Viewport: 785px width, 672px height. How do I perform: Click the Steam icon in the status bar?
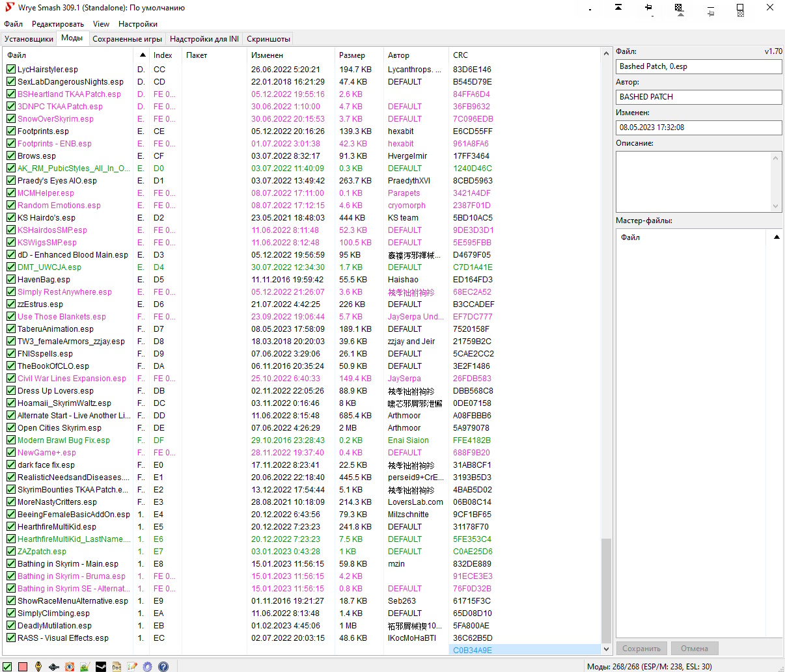[101, 666]
